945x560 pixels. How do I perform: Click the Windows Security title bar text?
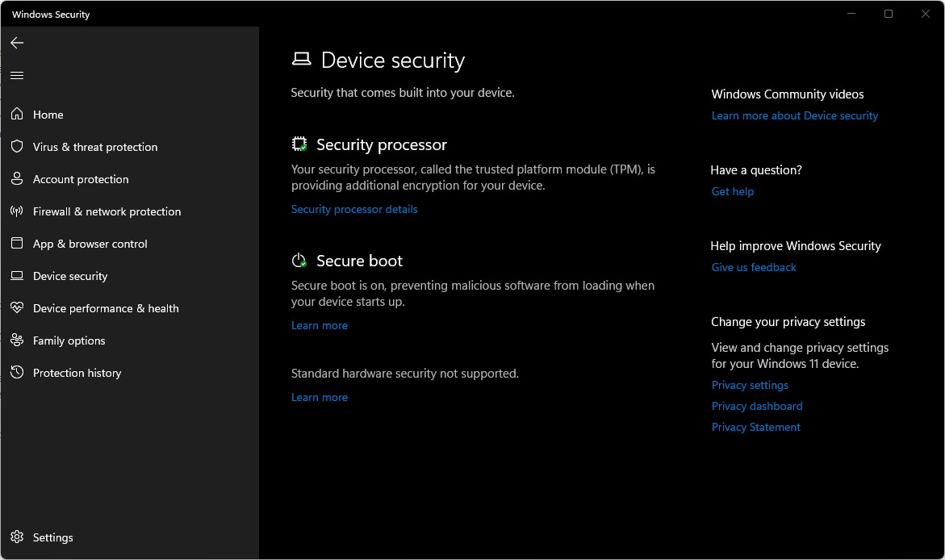click(x=51, y=15)
